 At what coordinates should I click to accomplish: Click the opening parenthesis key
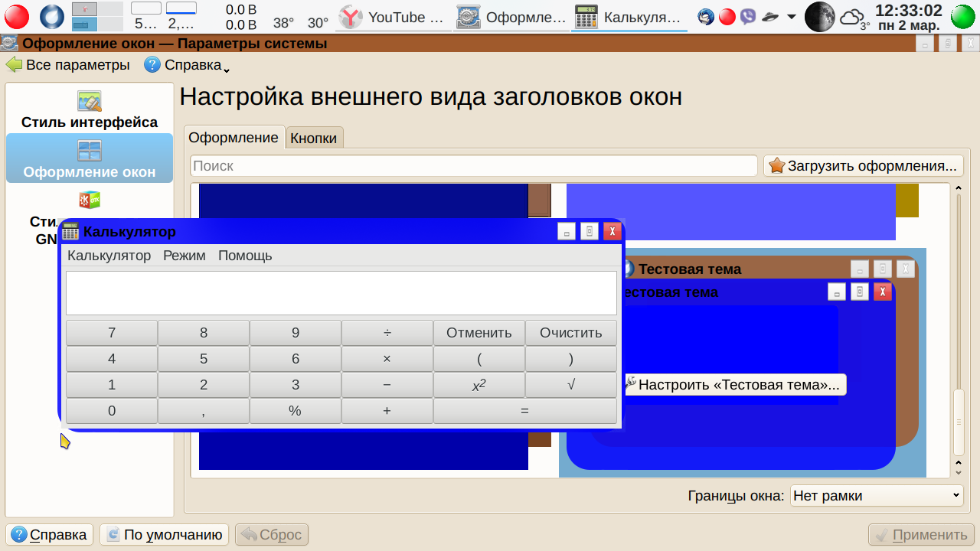(x=479, y=359)
